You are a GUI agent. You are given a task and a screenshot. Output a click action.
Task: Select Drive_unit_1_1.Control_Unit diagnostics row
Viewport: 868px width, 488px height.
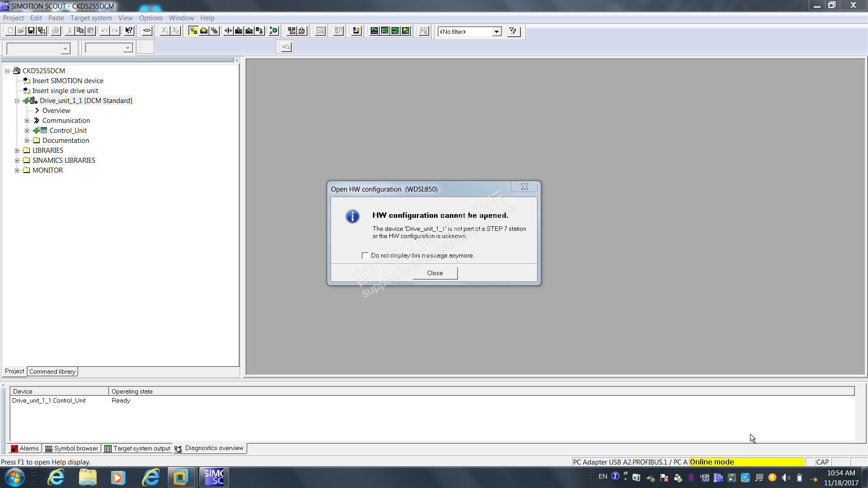(x=49, y=400)
